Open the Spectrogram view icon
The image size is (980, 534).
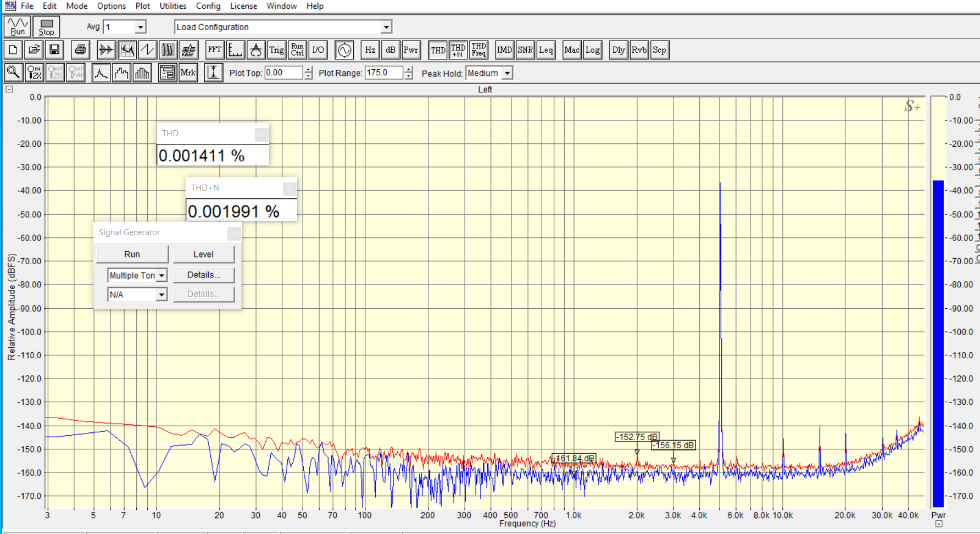pos(168,50)
